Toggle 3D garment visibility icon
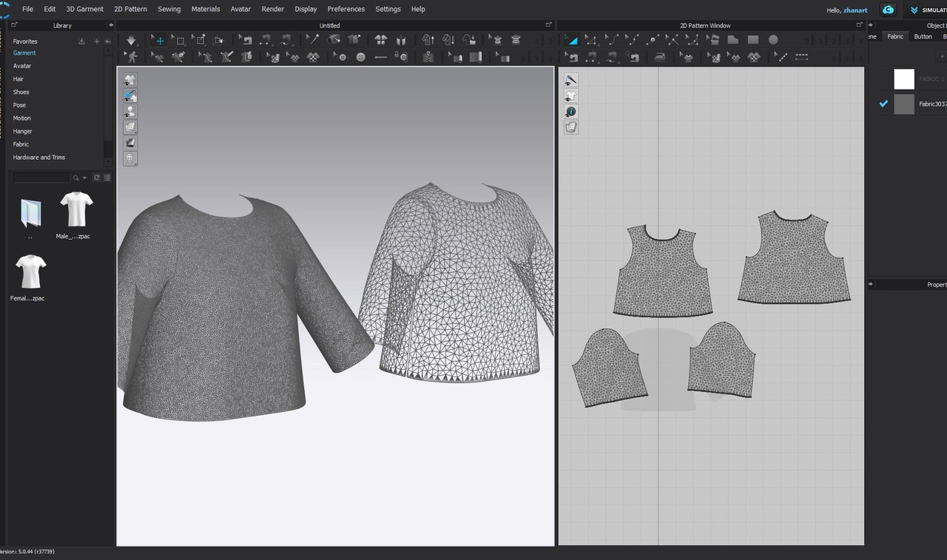 click(130, 80)
